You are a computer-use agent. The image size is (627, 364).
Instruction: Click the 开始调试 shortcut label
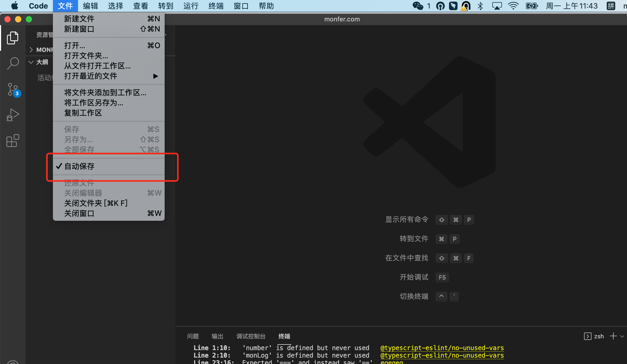[x=414, y=277]
